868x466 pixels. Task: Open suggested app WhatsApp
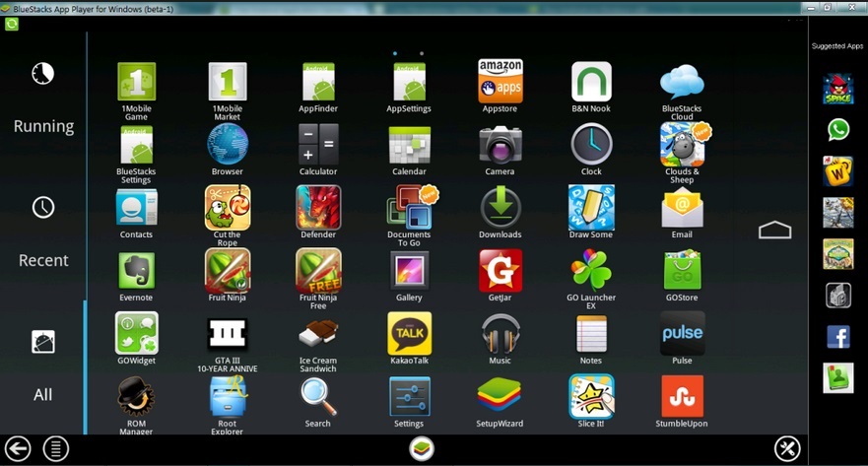(838, 129)
